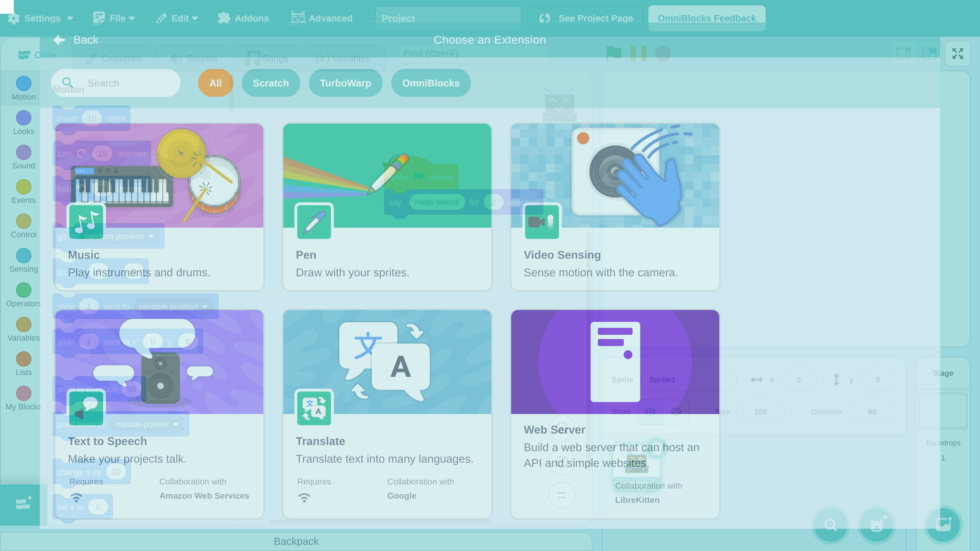980x551 pixels.
Task: Filter extensions by OmniBlocks
Action: (x=431, y=83)
